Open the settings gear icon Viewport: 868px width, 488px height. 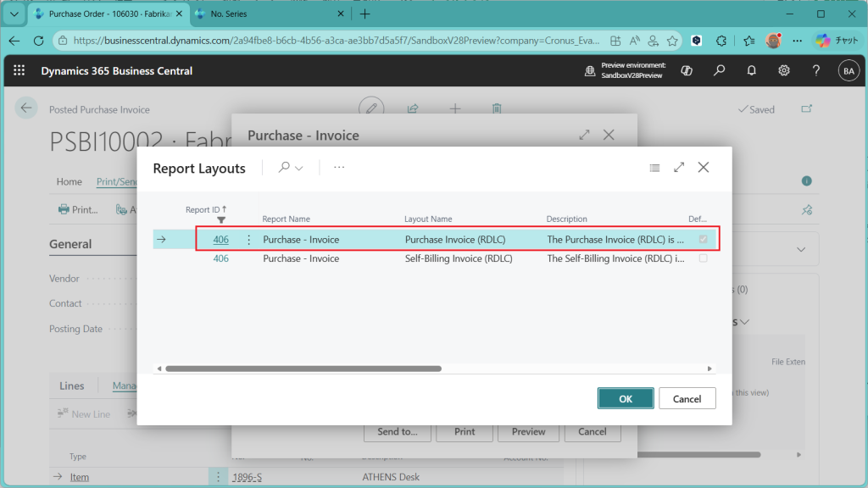784,71
